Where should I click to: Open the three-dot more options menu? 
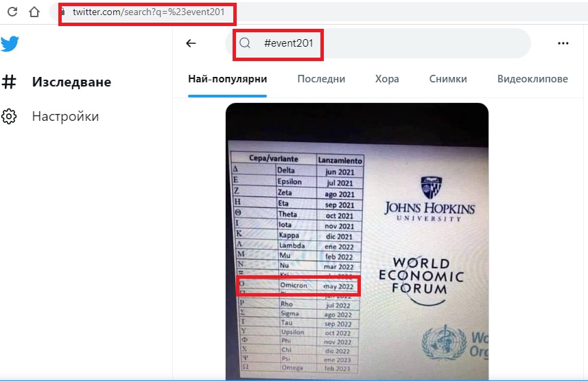pyautogui.click(x=563, y=43)
